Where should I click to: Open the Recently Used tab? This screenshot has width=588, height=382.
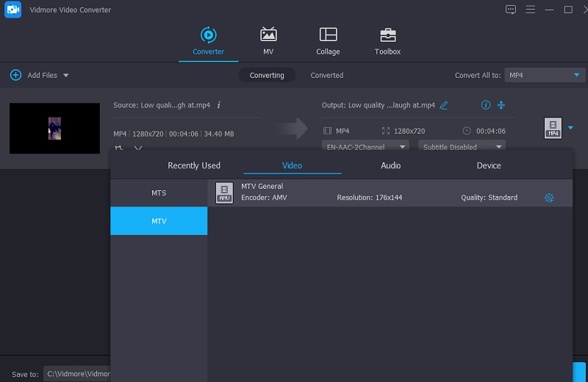194,165
